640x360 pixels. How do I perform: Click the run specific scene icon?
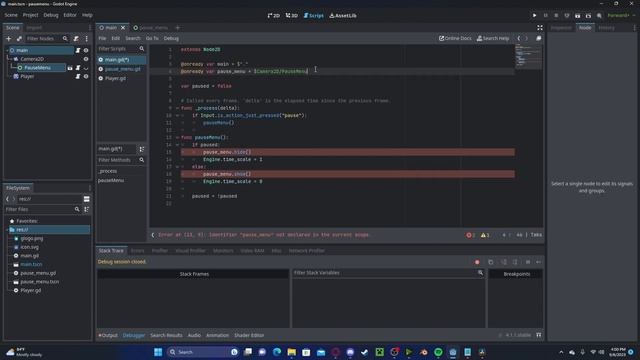coord(588,16)
